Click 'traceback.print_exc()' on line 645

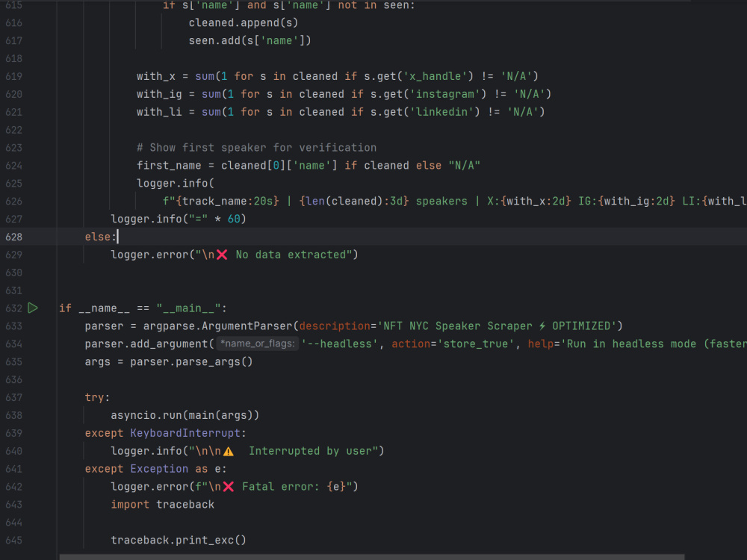179,541
